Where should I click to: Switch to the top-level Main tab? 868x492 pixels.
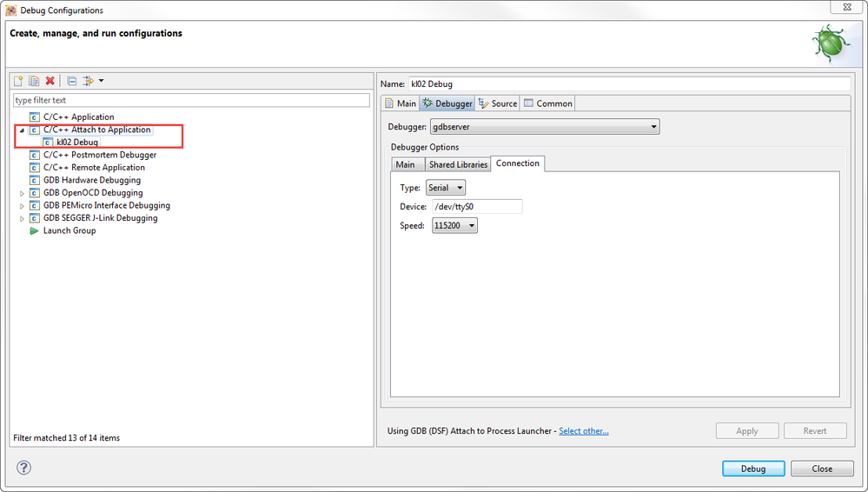pyautogui.click(x=401, y=103)
